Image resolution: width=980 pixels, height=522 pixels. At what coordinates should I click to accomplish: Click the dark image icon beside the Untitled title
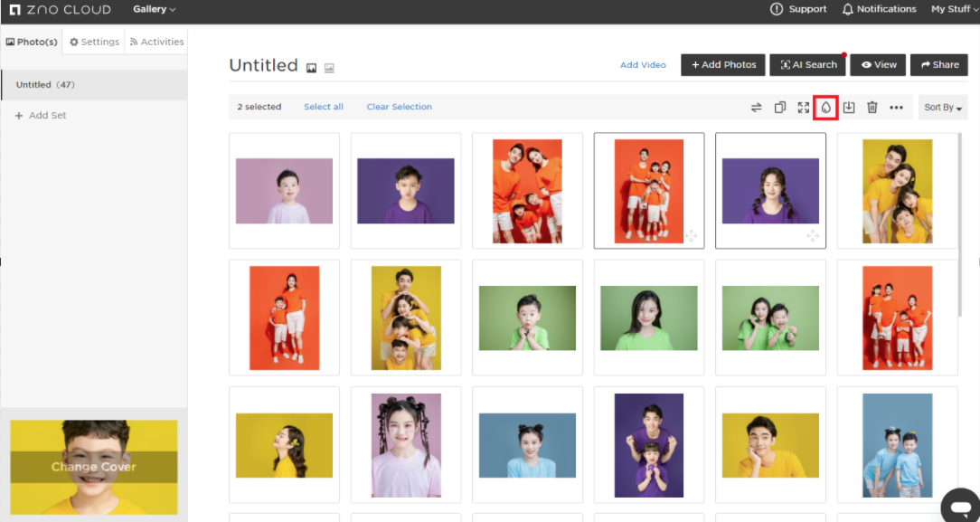(x=311, y=68)
